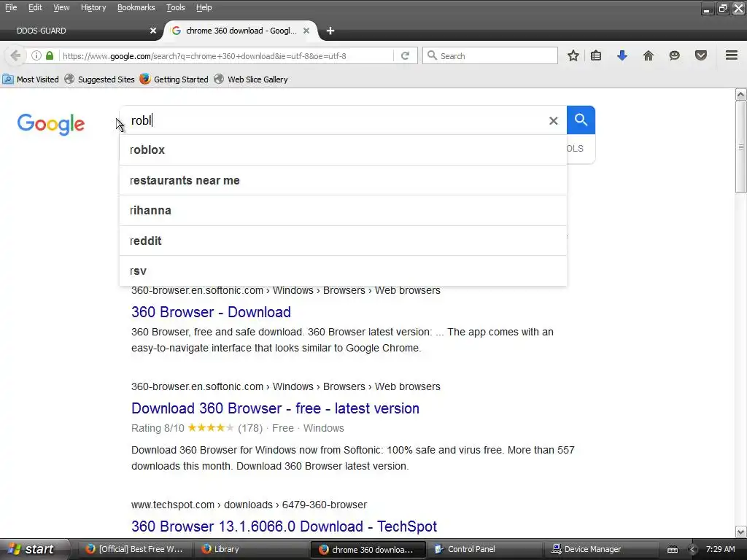Open the File menu
This screenshot has width=747, height=560.
click(x=10, y=7)
